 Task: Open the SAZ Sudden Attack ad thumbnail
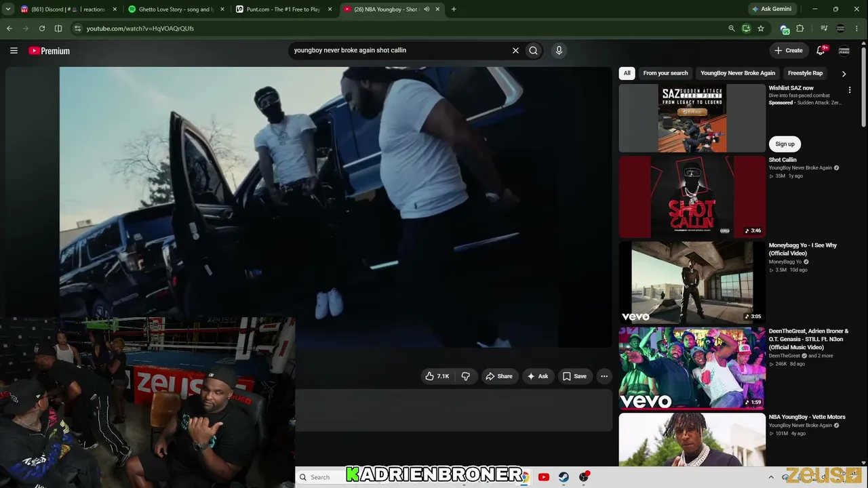[692, 118]
